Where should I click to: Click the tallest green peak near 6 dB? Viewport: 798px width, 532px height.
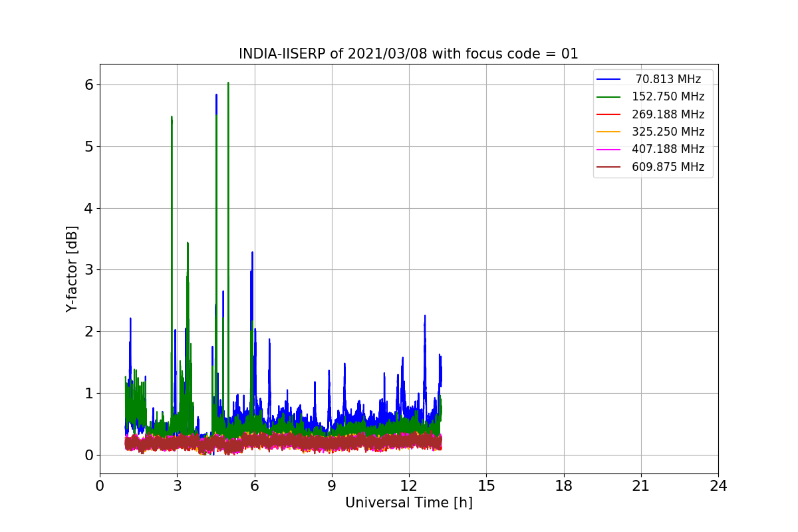coord(228,84)
